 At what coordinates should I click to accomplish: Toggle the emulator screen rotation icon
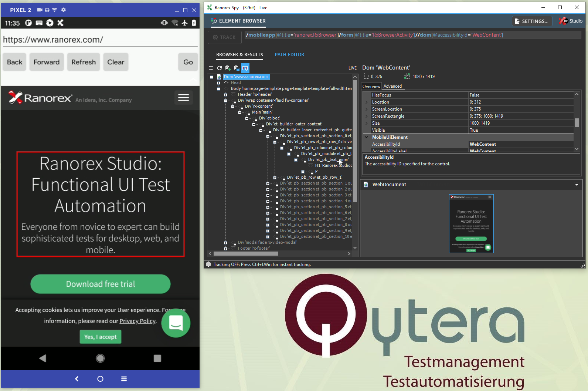tap(164, 23)
